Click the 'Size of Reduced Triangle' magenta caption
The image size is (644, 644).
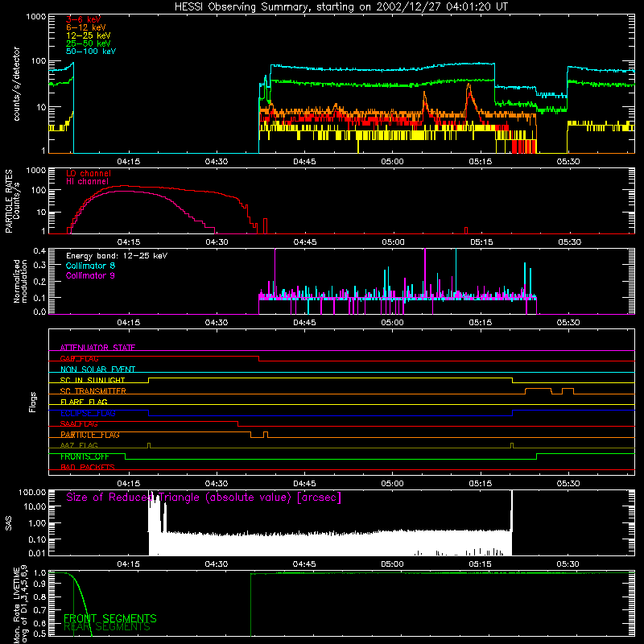(204, 497)
